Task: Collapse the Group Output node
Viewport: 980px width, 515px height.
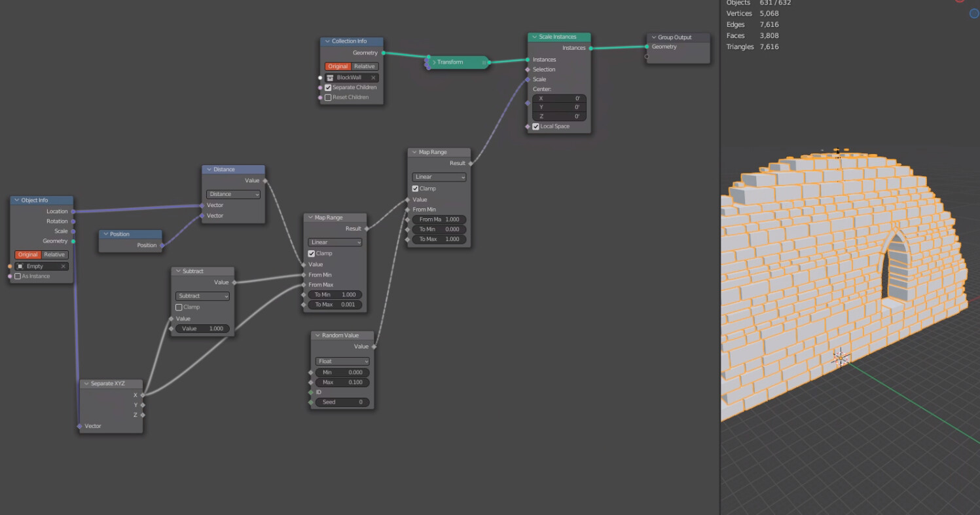Action: coord(653,37)
